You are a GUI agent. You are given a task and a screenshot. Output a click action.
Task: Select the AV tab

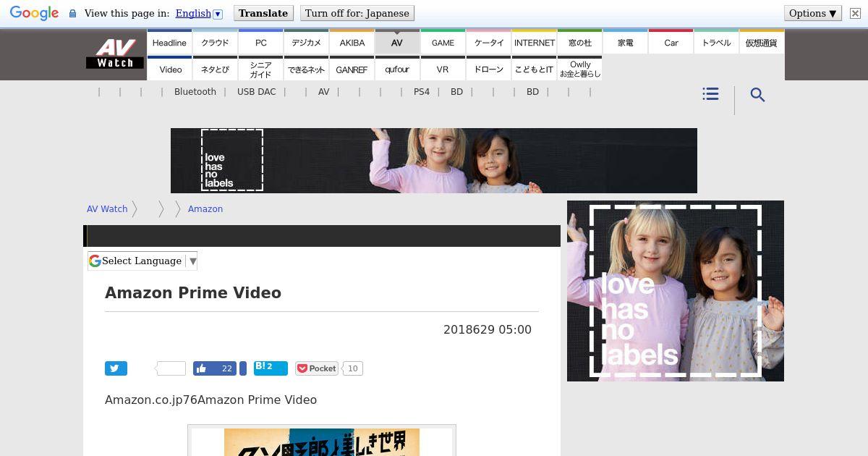[x=397, y=42]
